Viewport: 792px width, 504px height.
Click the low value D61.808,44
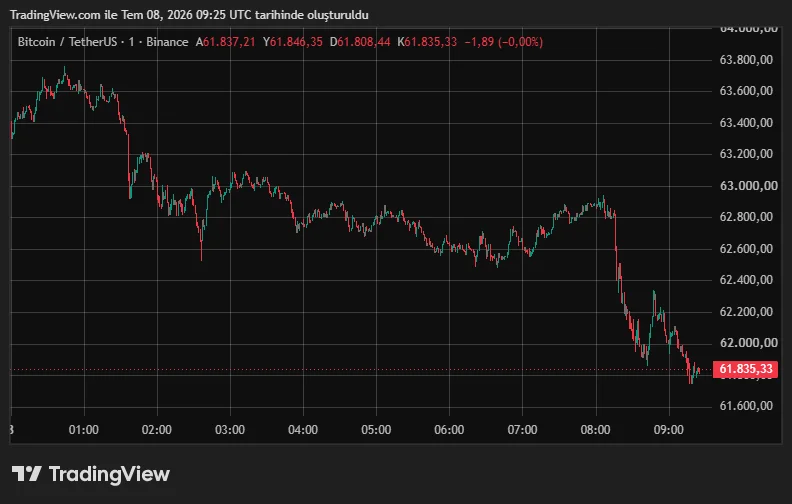(x=360, y=42)
